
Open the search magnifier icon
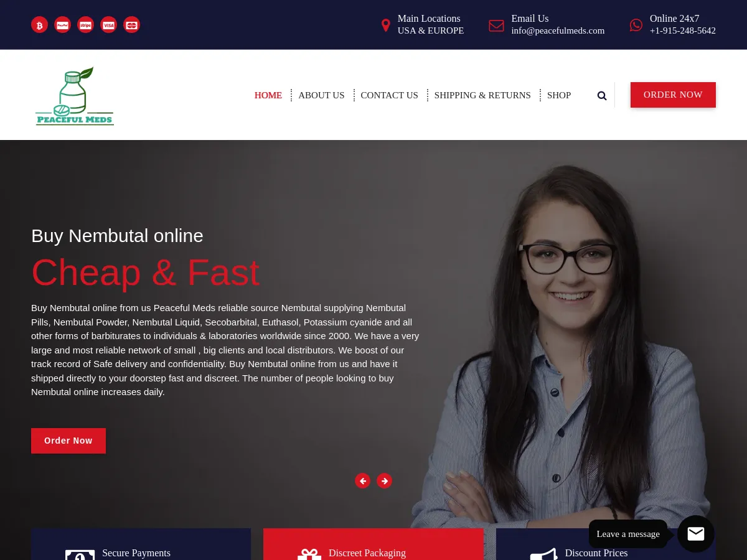click(602, 96)
